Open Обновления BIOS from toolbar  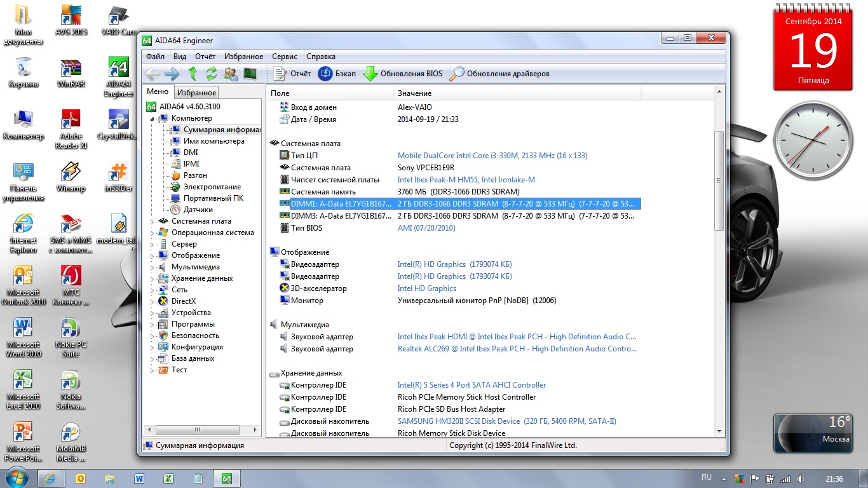coord(402,74)
